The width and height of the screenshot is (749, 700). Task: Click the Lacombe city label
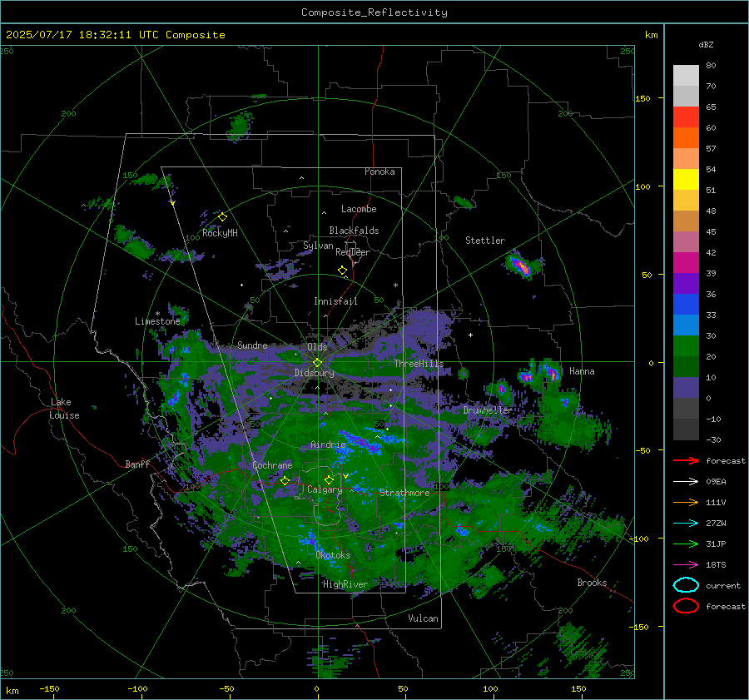359,209
